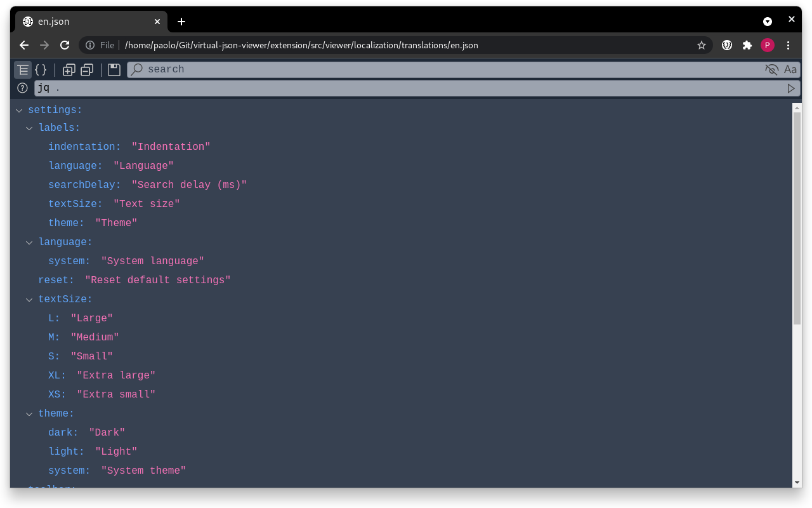Click the expand all nodes icon
Screen dimensions: 812x508
pos(69,70)
